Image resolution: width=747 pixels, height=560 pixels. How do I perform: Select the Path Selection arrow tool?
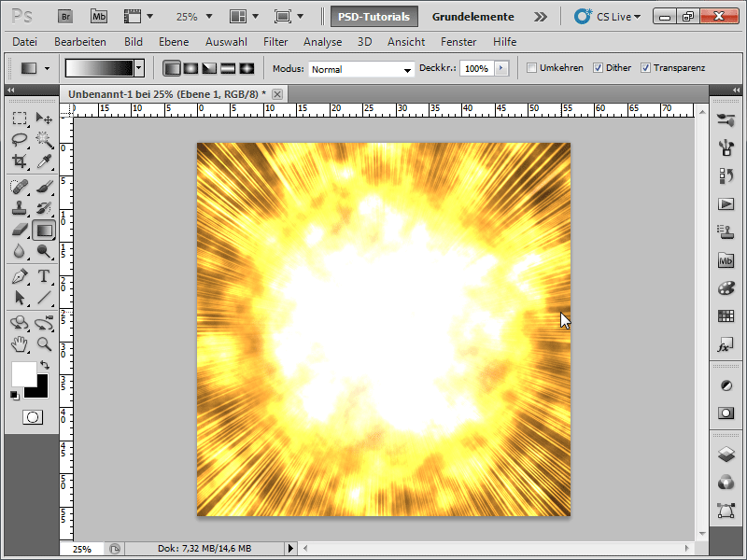point(20,298)
